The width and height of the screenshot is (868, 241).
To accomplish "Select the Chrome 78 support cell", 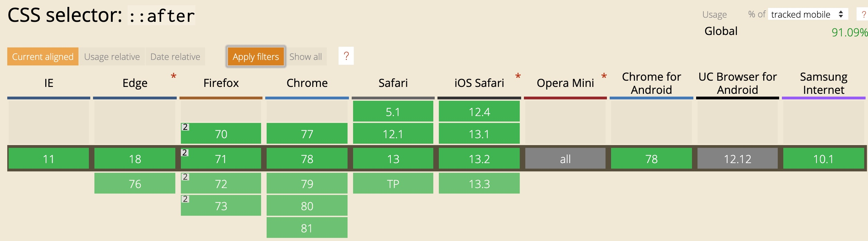I will pyautogui.click(x=307, y=159).
